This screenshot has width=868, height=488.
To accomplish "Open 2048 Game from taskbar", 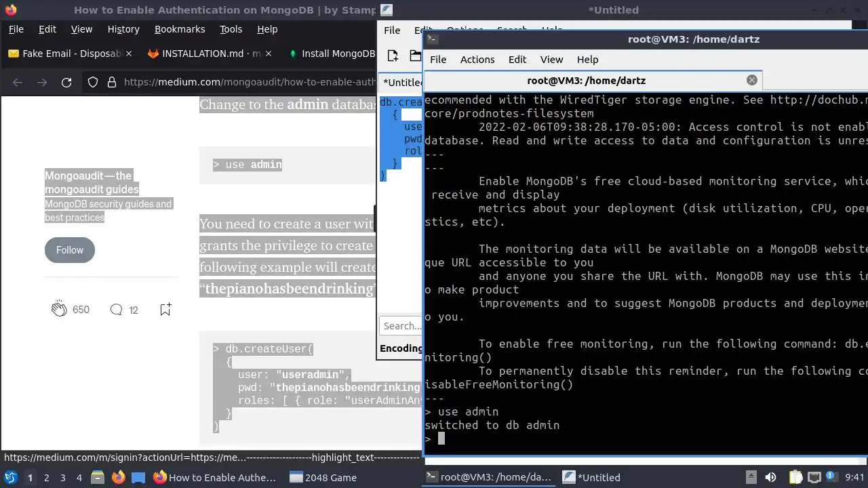I will pyautogui.click(x=323, y=477).
